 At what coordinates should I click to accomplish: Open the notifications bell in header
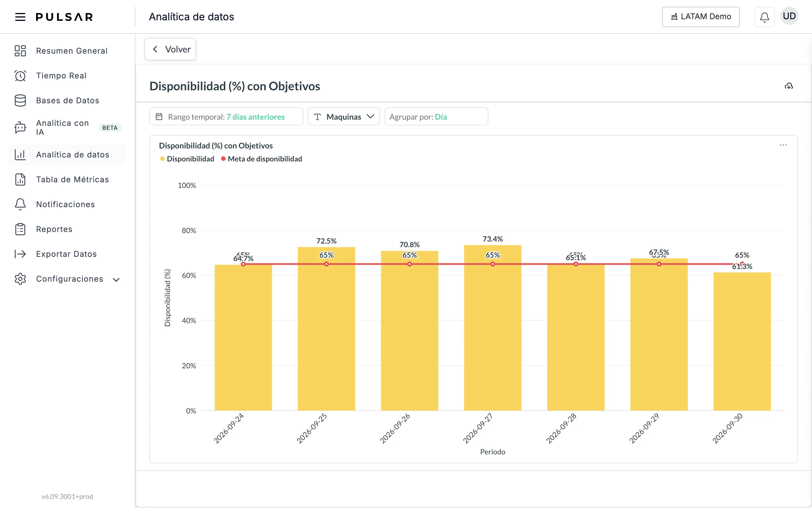tap(764, 17)
